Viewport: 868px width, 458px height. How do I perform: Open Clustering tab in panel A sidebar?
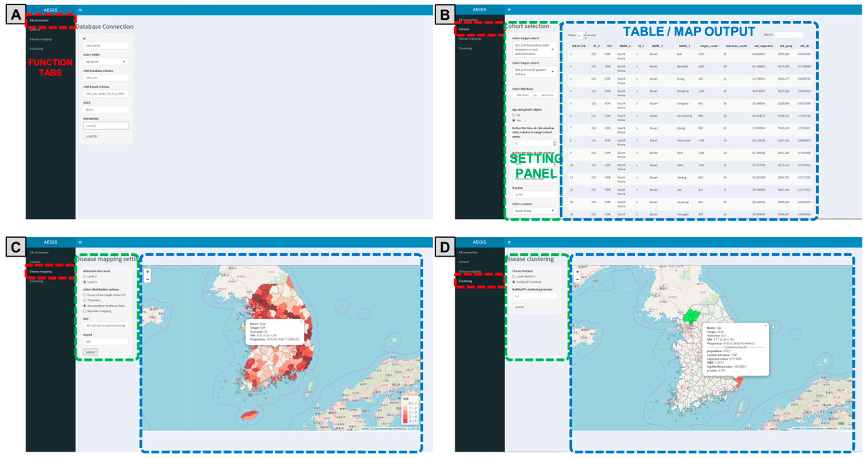tap(36, 49)
